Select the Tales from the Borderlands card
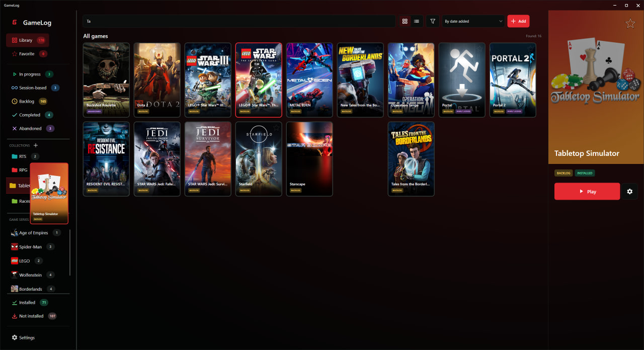644x350 pixels. click(x=411, y=159)
